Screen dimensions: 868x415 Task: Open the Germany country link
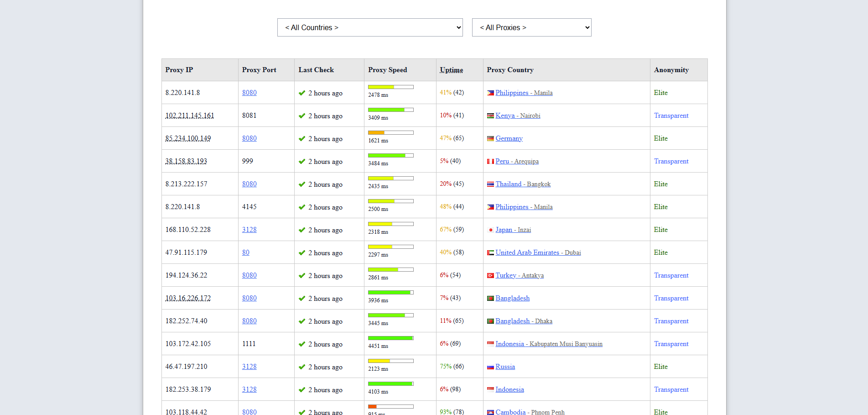click(509, 138)
